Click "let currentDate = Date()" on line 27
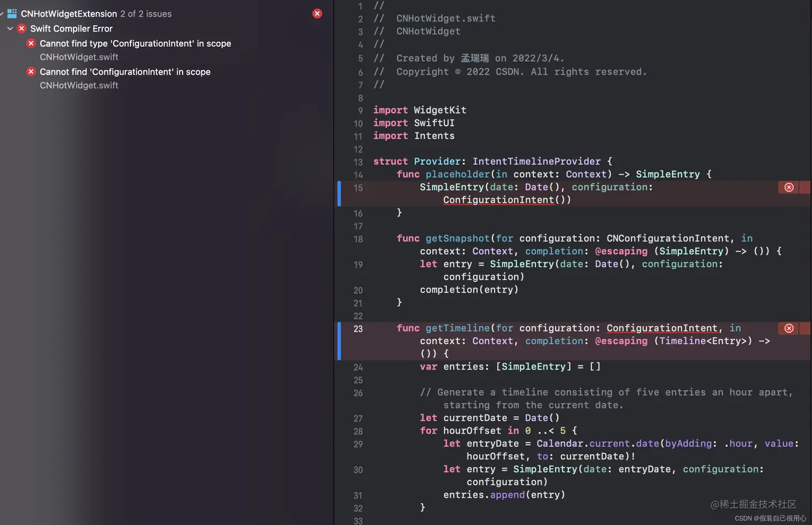This screenshot has width=812, height=525. coord(490,418)
